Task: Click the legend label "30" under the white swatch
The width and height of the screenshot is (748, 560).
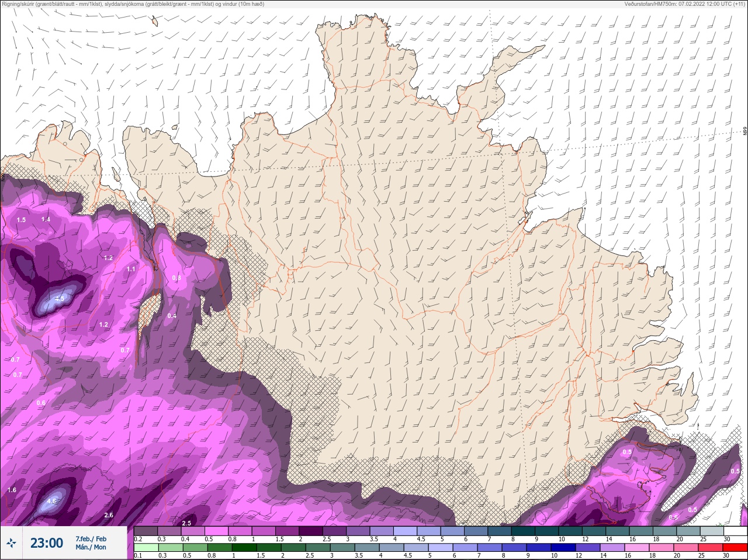Action: click(727, 539)
